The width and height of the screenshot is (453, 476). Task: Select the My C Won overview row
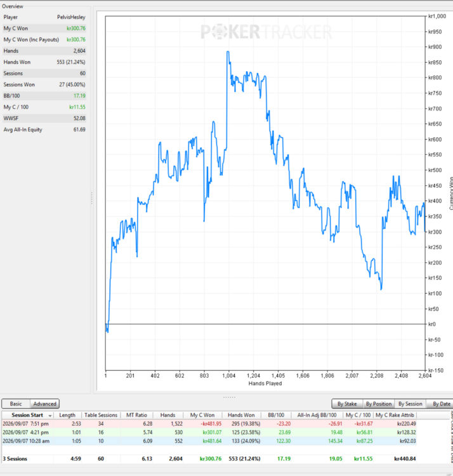44,28
